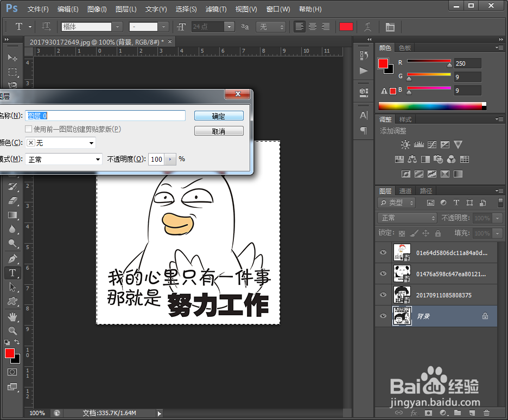The image size is (508, 420).
Task: Switch to 路径 tab
Action: point(426,191)
